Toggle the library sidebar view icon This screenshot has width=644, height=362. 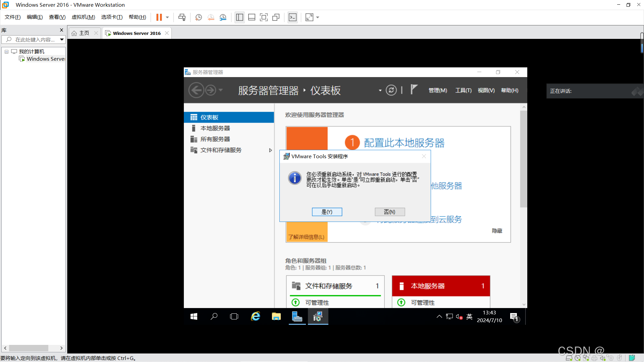pos(239,17)
